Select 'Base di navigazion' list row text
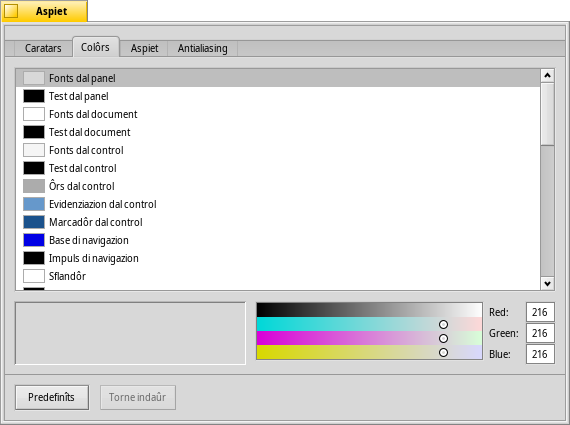 [89, 240]
